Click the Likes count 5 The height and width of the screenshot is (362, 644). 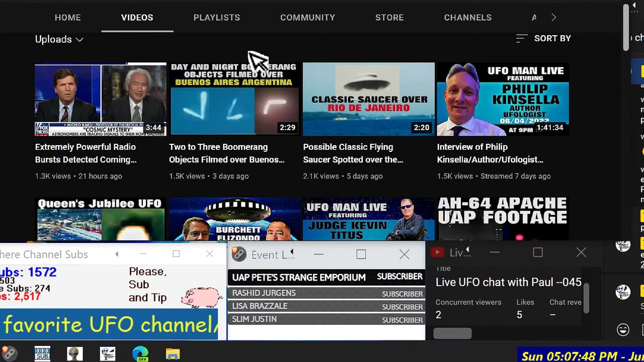point(519,315)
